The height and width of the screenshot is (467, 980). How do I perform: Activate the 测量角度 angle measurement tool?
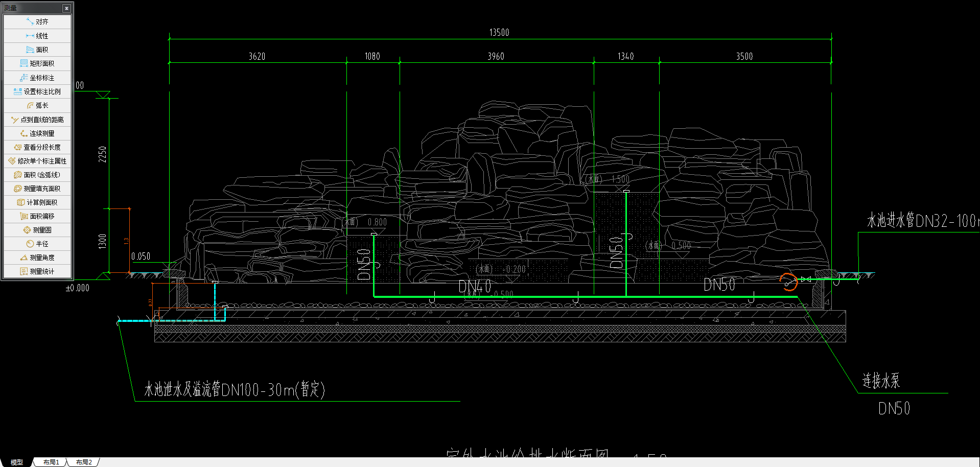(37, 258)
